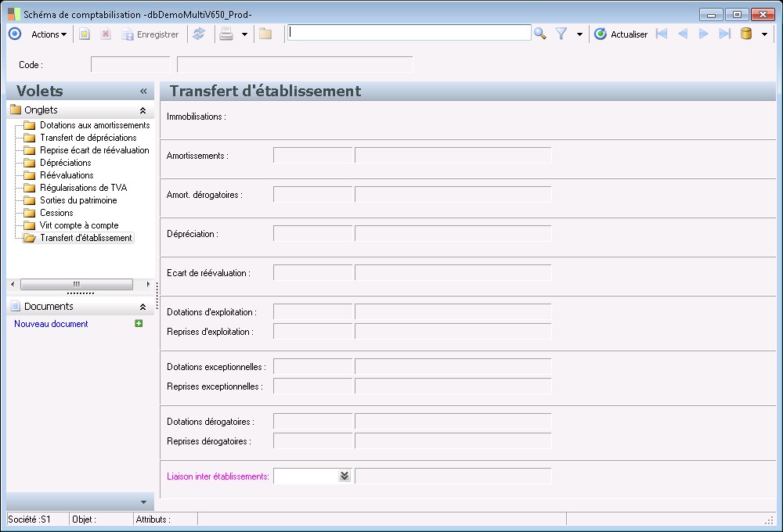Select Réévaluations tab in tree
Image resolution: width=783 pixels, height=532 pixels.
pyautogui.click(x=67, y=175)
